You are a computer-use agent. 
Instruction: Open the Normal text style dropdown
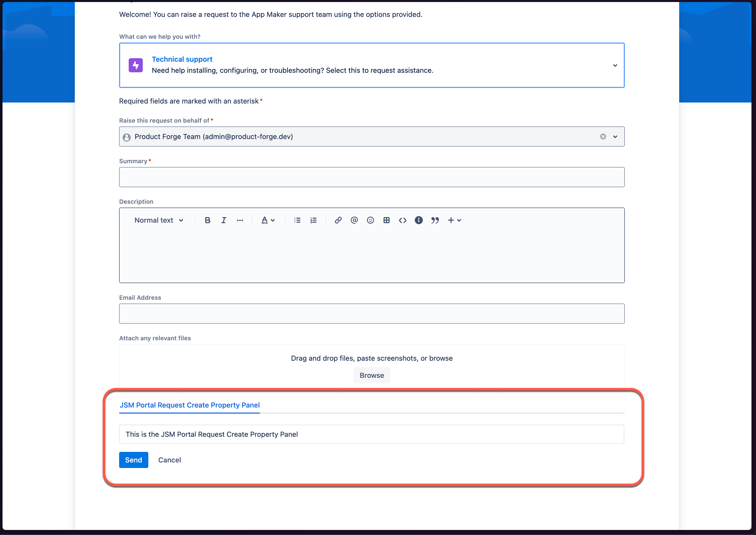pyautogui.click(x=159, y=220)
